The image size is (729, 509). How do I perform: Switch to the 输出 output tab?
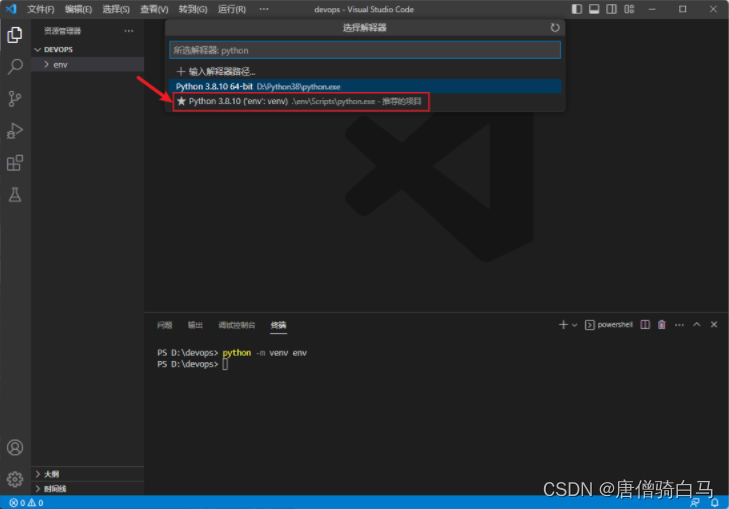[x=195, y=325]
